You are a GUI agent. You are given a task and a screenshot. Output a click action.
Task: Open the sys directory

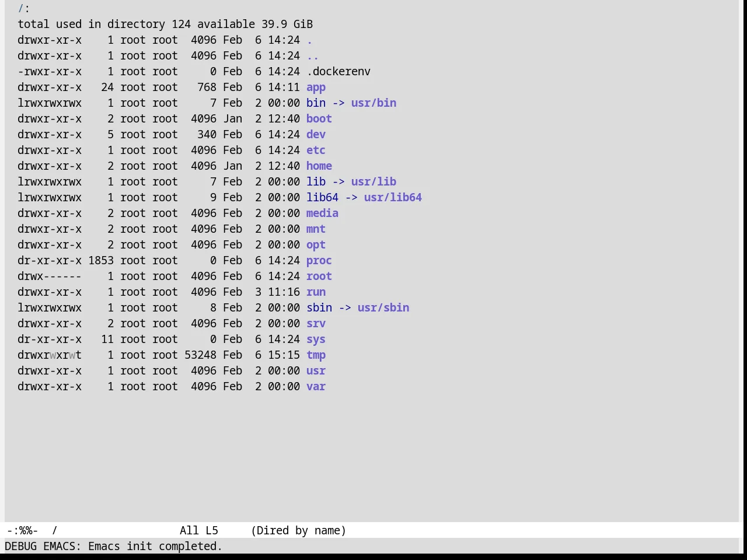(316, 339)
